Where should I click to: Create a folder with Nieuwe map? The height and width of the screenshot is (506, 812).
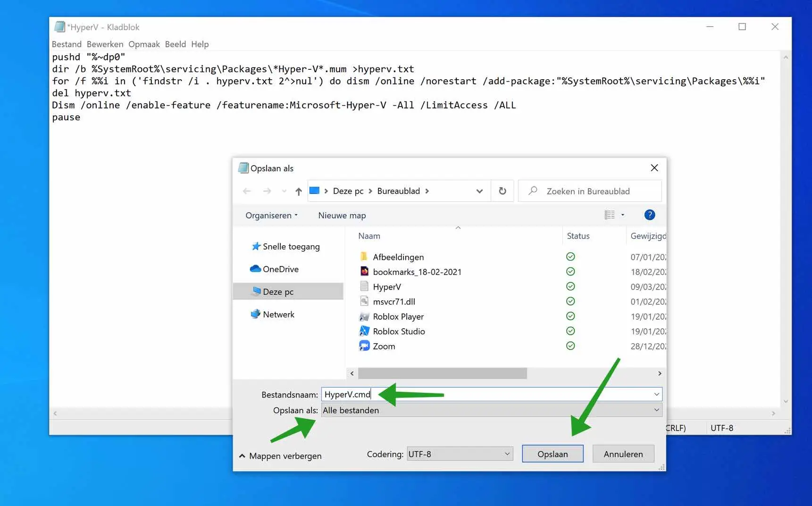342,216
